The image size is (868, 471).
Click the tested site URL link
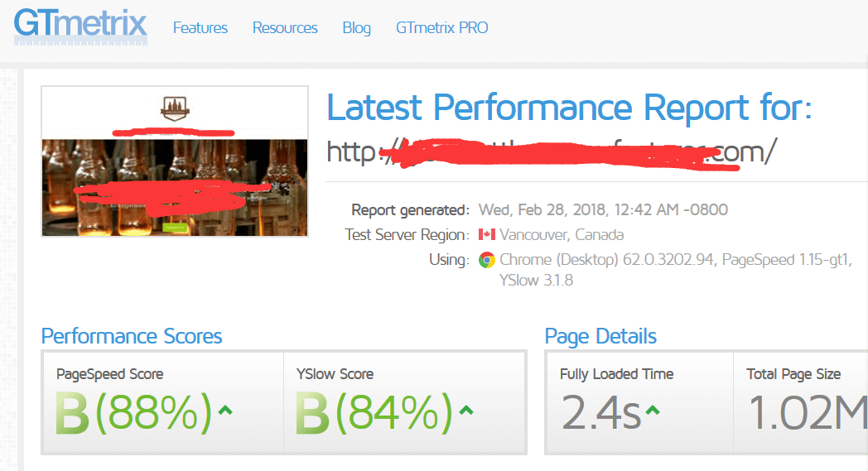coord(552,151)
